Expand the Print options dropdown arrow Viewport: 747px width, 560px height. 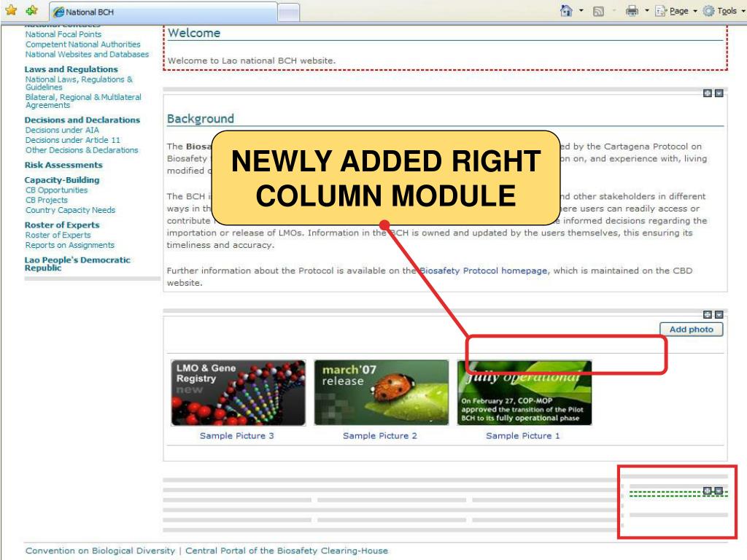647,10
